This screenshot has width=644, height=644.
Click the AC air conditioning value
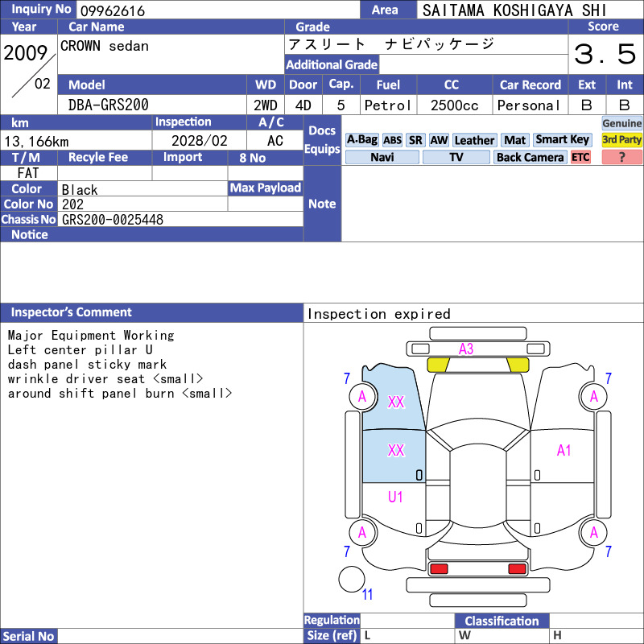275,140
